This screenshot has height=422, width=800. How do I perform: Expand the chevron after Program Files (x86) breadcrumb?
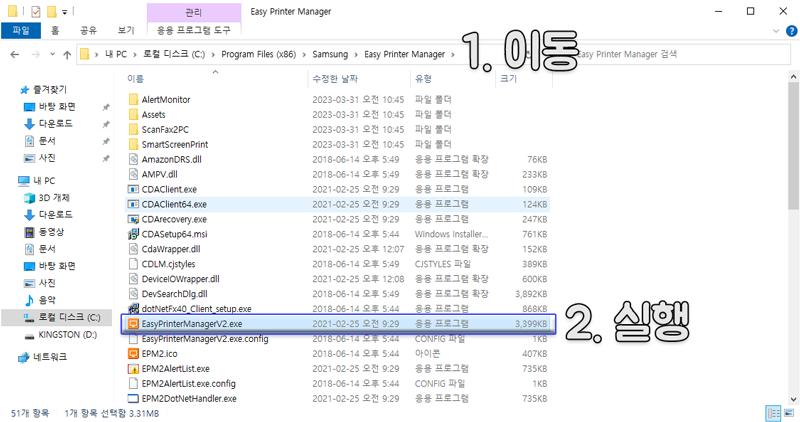coord(304,55)
